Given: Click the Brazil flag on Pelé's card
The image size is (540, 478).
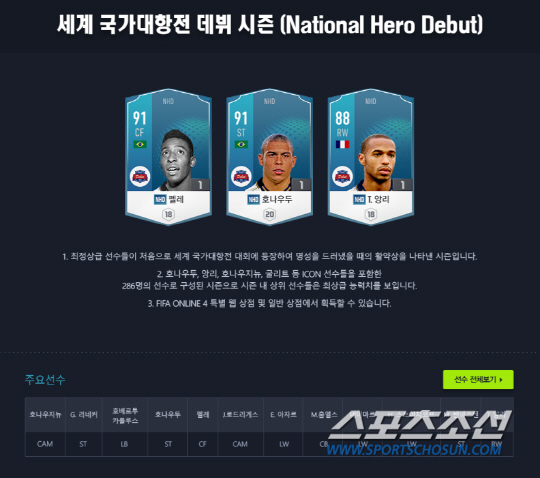Looking at the screenshot, I should coord(140,144).
